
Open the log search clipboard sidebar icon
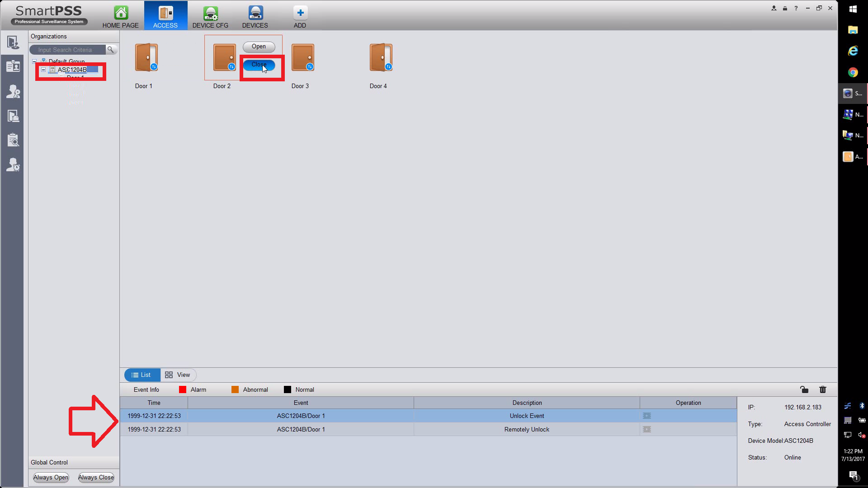13,140
